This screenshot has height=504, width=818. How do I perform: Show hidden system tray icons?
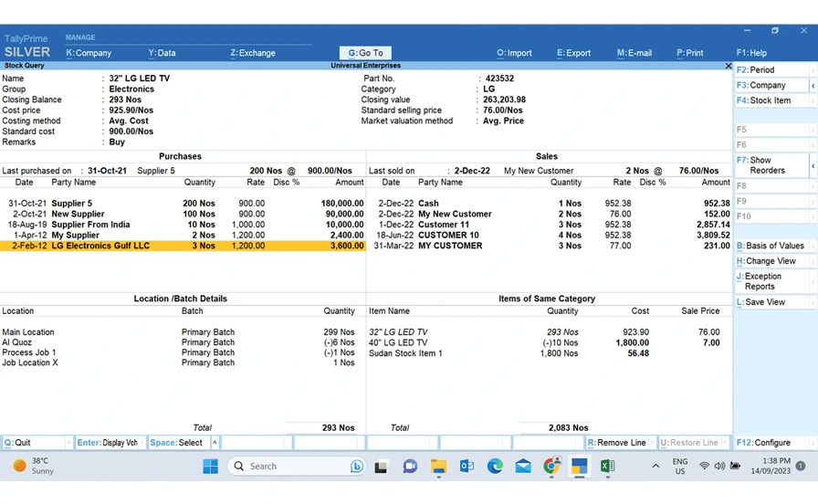pyautogui.click(x=655, y=466)
